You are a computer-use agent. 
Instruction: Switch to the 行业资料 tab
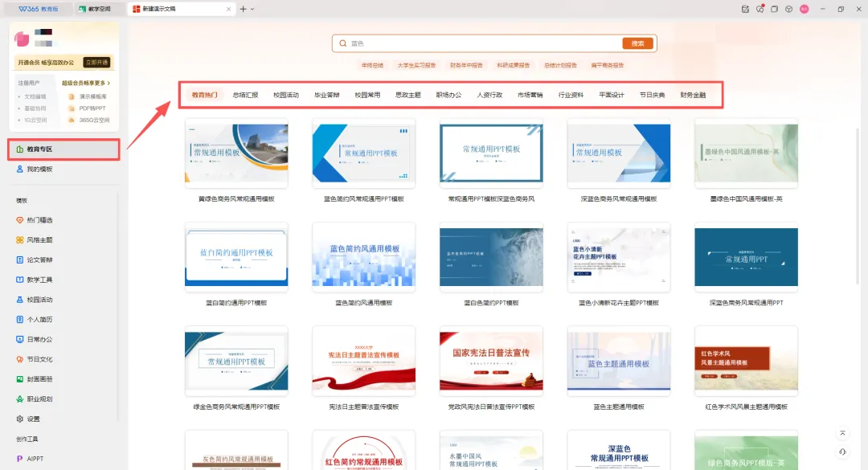[x=571, y=95]
